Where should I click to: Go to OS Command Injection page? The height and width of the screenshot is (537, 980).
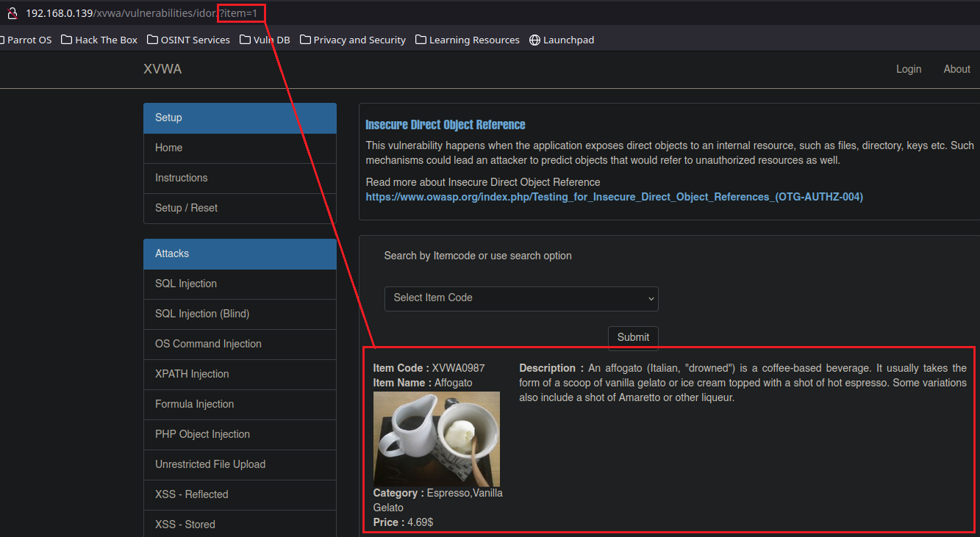pos(208,344)
